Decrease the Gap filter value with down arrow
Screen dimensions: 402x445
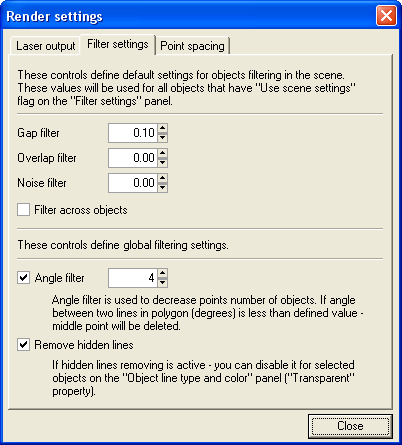pos(162,137)
